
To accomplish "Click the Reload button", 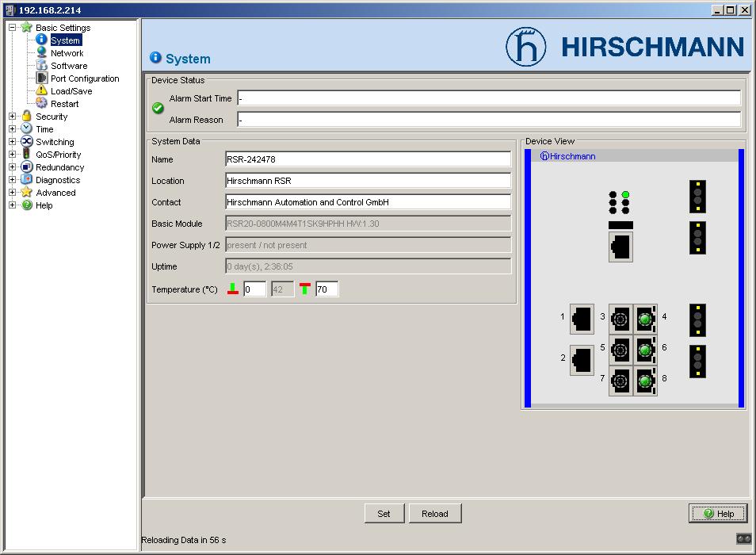I will pos(435,514).
